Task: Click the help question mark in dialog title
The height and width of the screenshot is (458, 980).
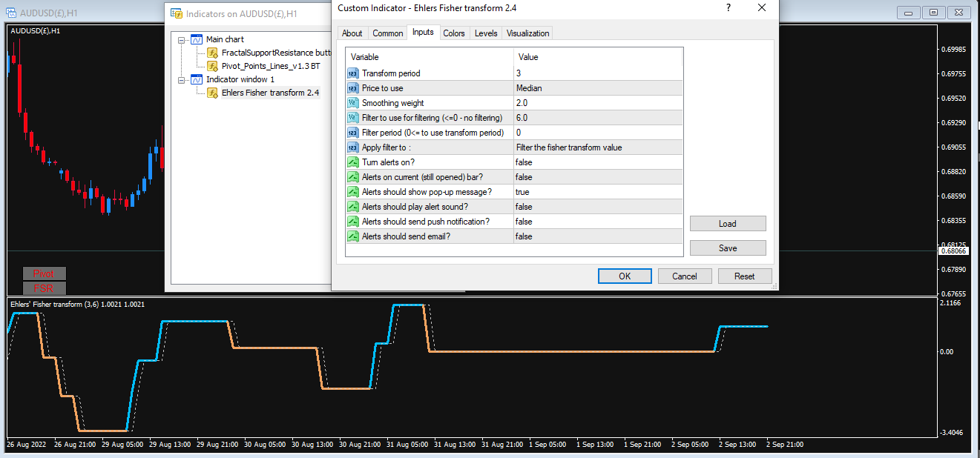Action: click(x=728, y=7)
